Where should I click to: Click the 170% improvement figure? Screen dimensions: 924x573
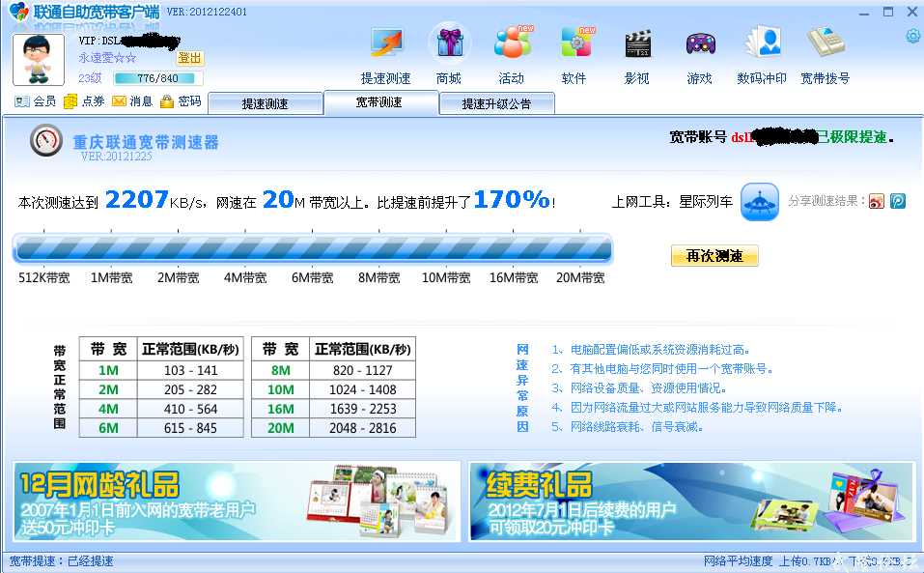(512, 200)
